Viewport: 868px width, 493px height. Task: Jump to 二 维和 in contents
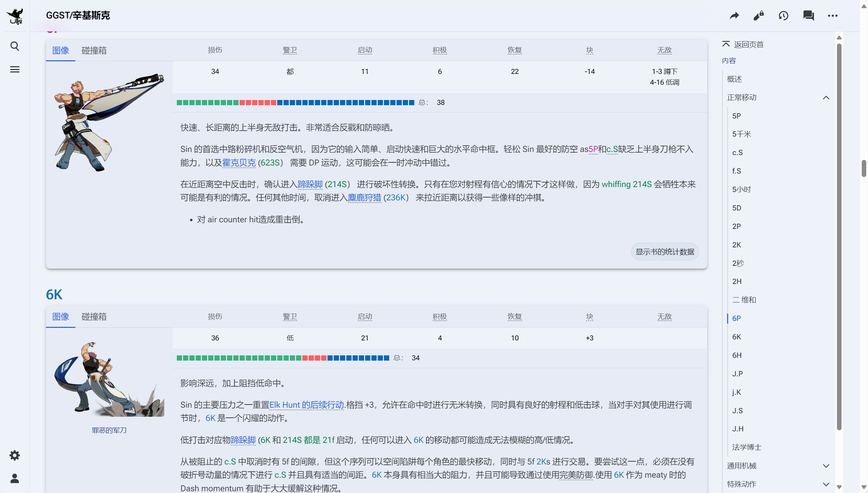[744, 300]
